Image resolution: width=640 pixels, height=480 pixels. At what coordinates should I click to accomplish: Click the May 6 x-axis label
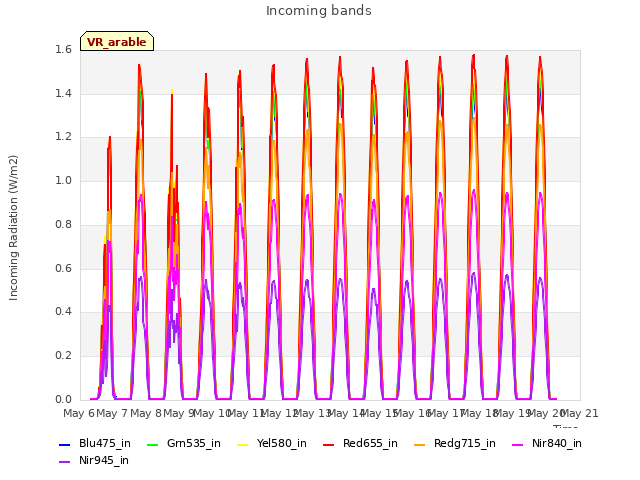[79, 413]
